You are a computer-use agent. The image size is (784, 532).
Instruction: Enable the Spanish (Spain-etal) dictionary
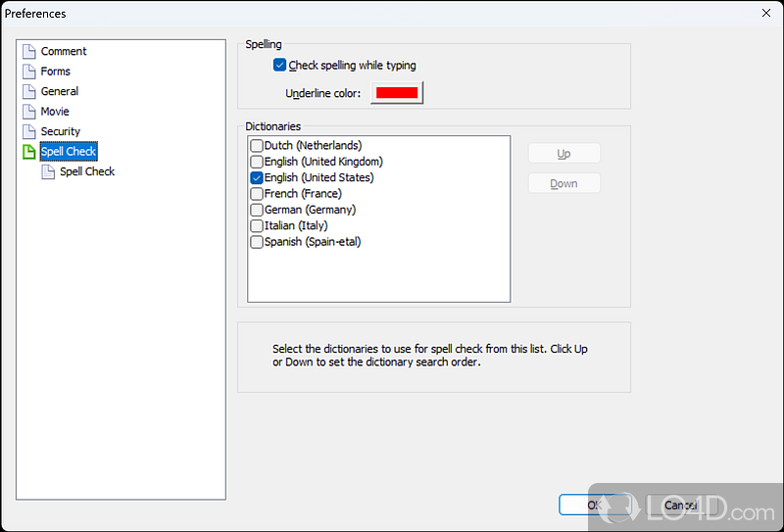(x=257, y=242)
